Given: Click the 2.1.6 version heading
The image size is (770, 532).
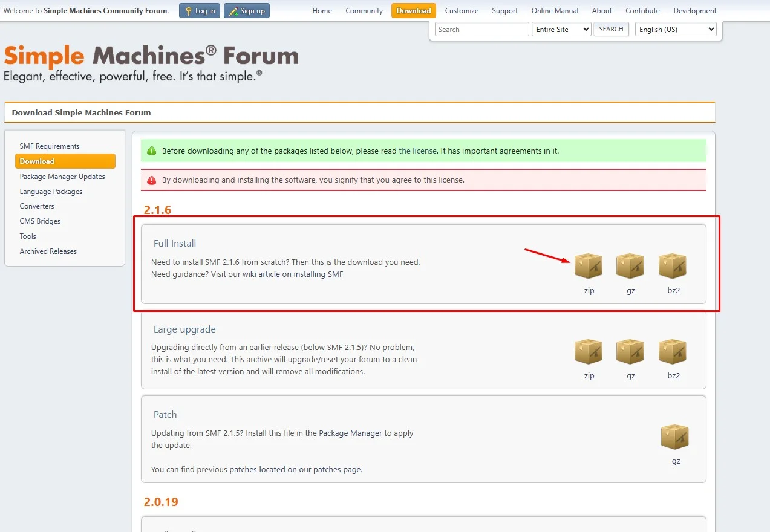Looking at the screenshot, I should [x=158, y=210].
